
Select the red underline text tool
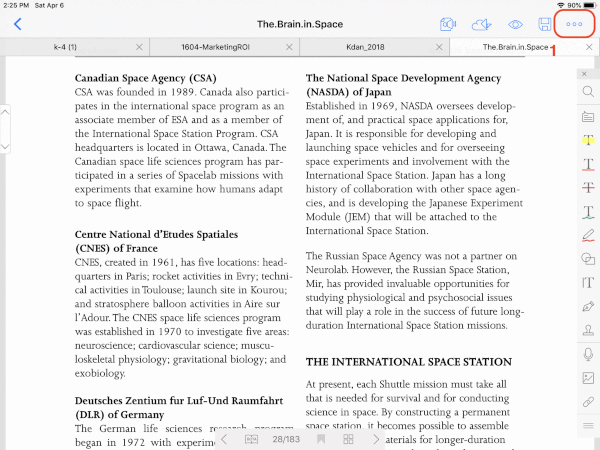click(x=588, y=164)
